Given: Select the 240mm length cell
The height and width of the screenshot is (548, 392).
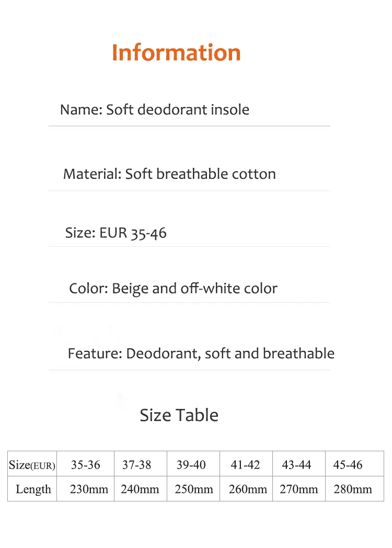Looking at the screenshot, I should pos(140,489).
